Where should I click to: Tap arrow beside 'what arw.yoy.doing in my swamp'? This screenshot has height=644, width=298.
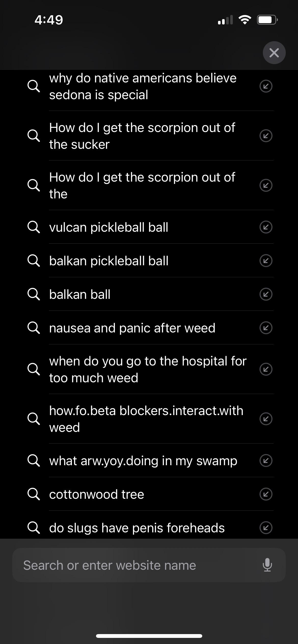click(266, 461)
